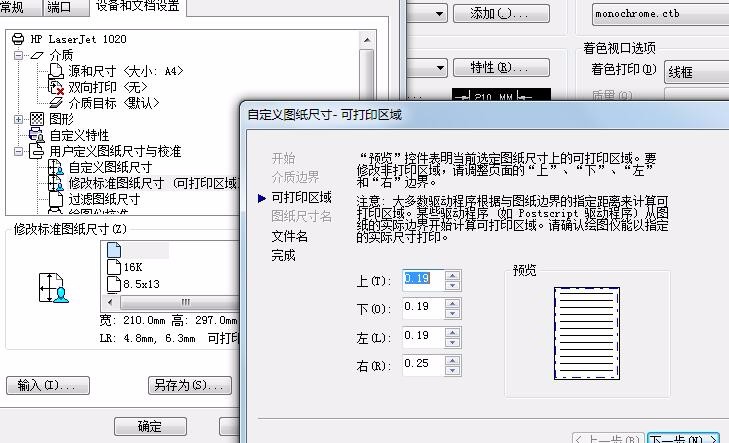
Task: Increase the 右(R) margin with up arrow
Action: pos(452,360)
